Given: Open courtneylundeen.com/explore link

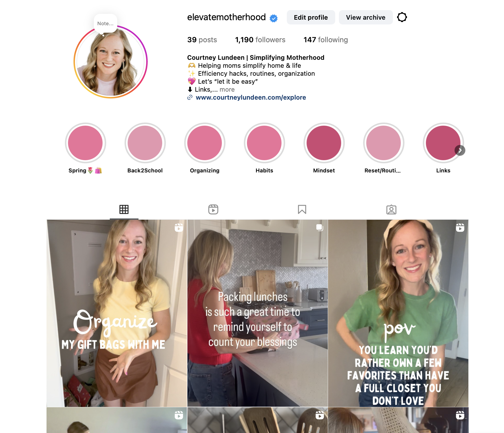Looking at the screenshot, I should [251, 97].
